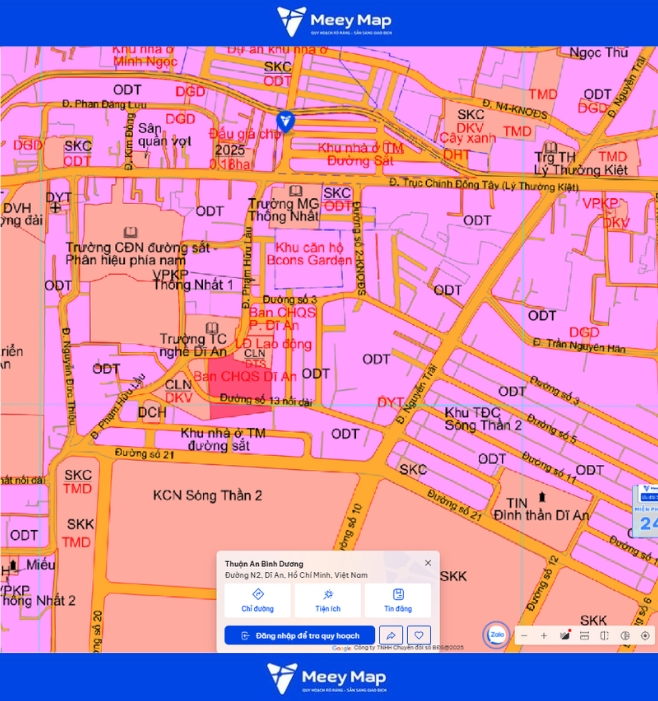658x701 pixels.
Task: Click the Đình thần Dĩ An temple icon
Action: pyautogui.click(x=542, y=497)
